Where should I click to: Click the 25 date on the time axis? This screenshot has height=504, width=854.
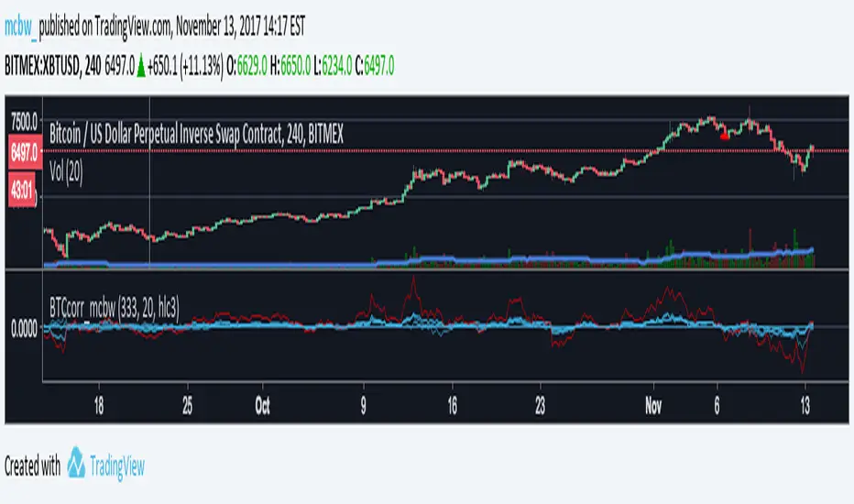(187, 405)
